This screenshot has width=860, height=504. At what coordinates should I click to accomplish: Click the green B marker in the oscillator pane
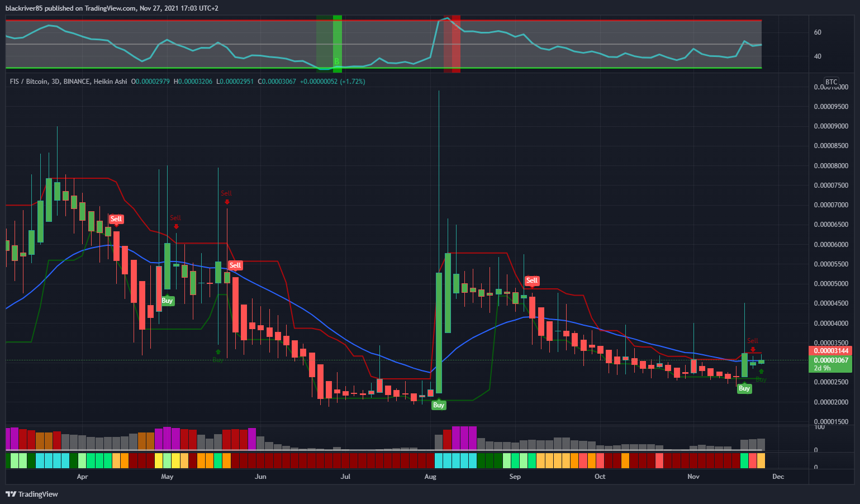pos(337,61)
